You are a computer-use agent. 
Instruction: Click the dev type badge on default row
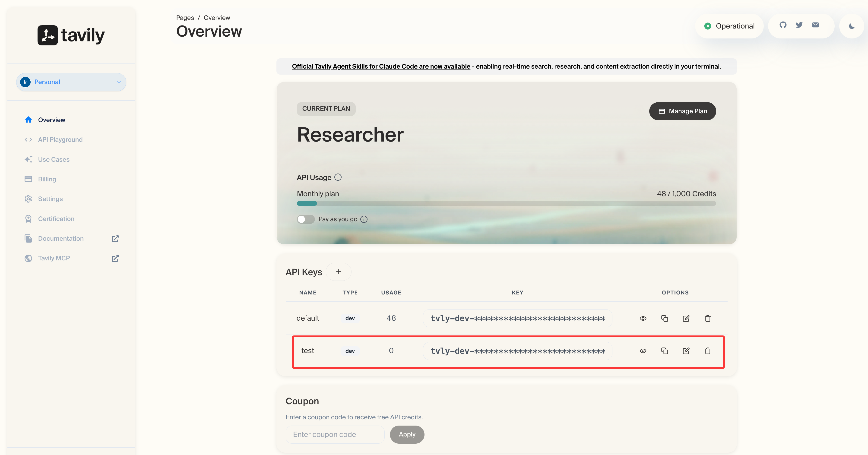(x=350, y=318)
